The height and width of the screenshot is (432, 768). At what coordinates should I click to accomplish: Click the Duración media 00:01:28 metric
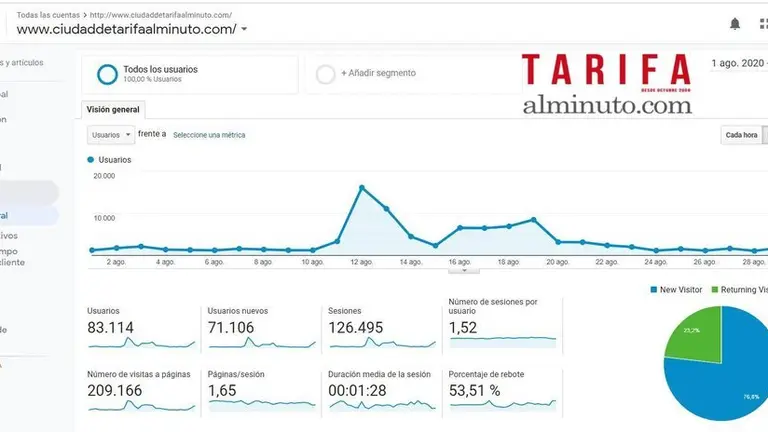pos(383,392)
